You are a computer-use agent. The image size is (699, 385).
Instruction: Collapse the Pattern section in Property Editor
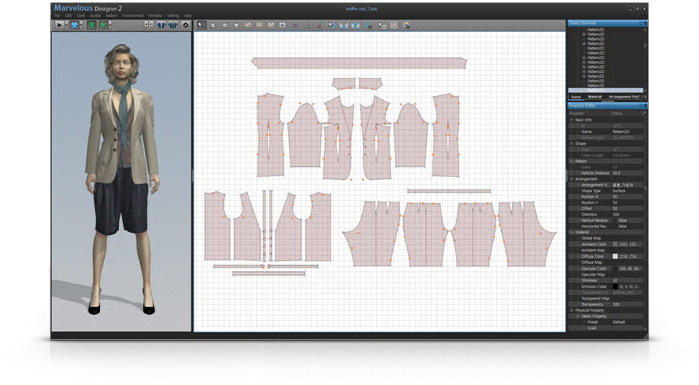coord(572,161)
